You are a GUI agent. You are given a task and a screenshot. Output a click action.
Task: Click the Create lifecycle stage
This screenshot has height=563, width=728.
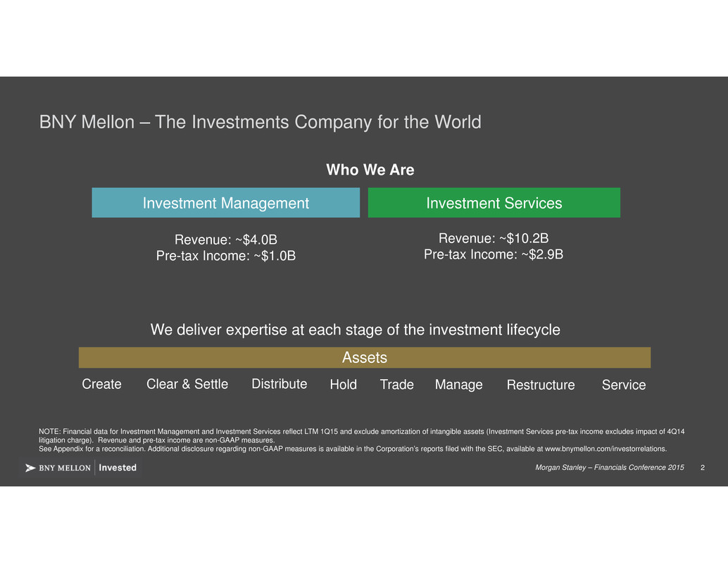pyautogui.click(x=102, y=385)
